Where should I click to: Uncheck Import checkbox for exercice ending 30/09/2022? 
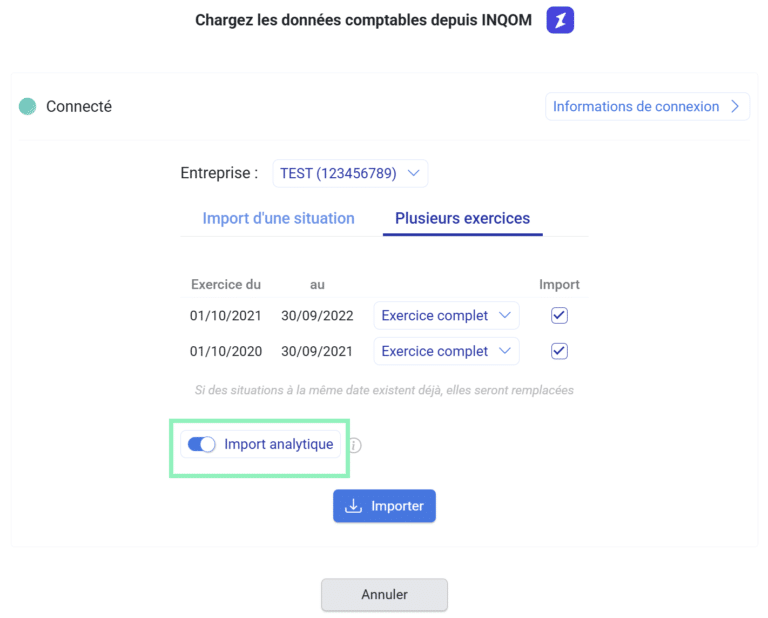[560, 316]
